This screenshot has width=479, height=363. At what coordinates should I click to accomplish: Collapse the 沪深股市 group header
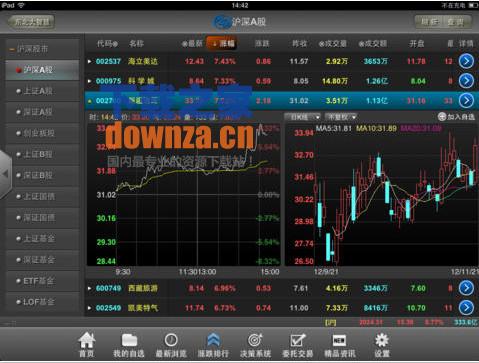tap(42, 49)
